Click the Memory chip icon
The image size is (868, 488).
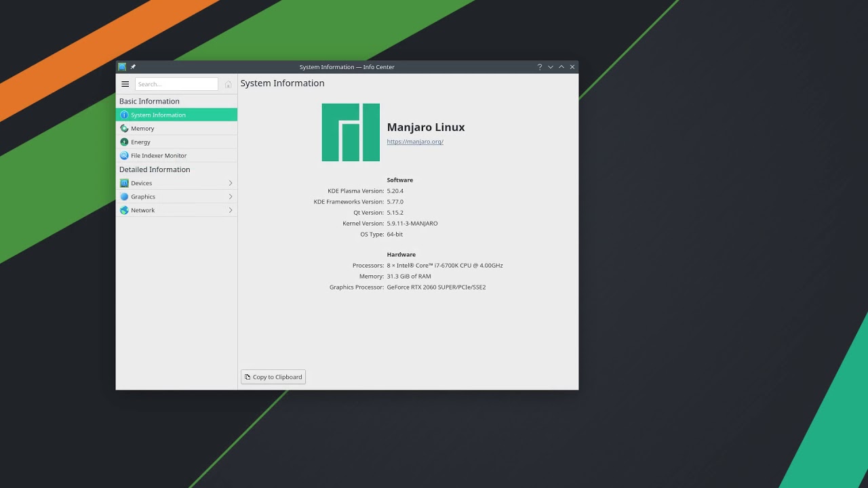point(124,128)
